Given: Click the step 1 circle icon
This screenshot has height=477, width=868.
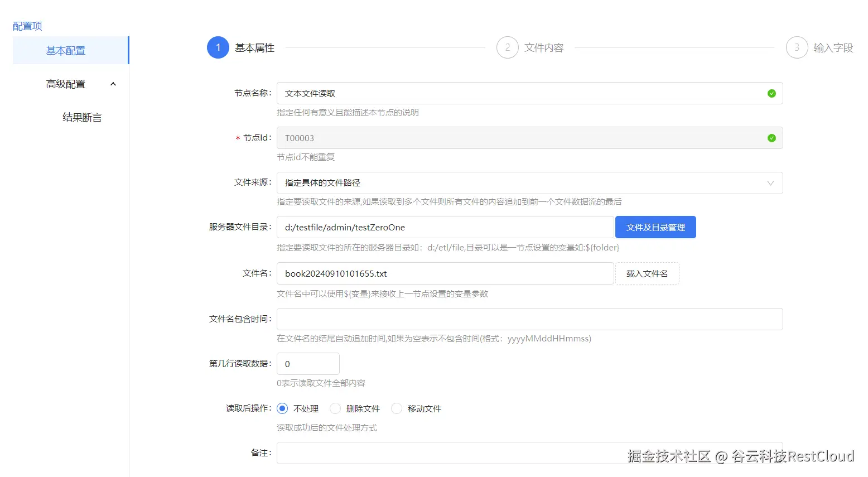Looking at the screenshot, I should coord(218,47).
